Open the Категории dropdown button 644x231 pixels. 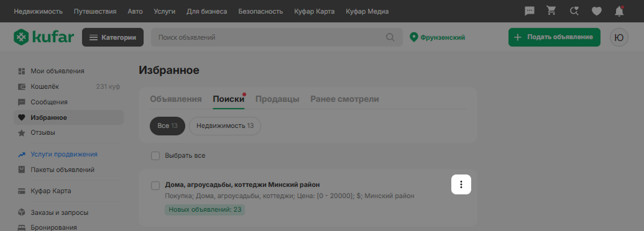pyautogui.click(x=113, y=37)
